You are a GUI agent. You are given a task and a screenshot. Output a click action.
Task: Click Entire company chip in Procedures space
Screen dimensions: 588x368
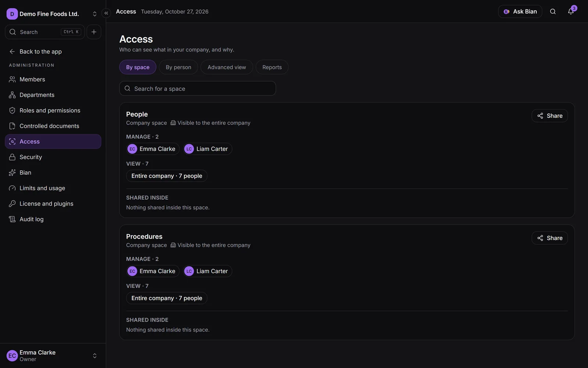(x=167, y=298)
